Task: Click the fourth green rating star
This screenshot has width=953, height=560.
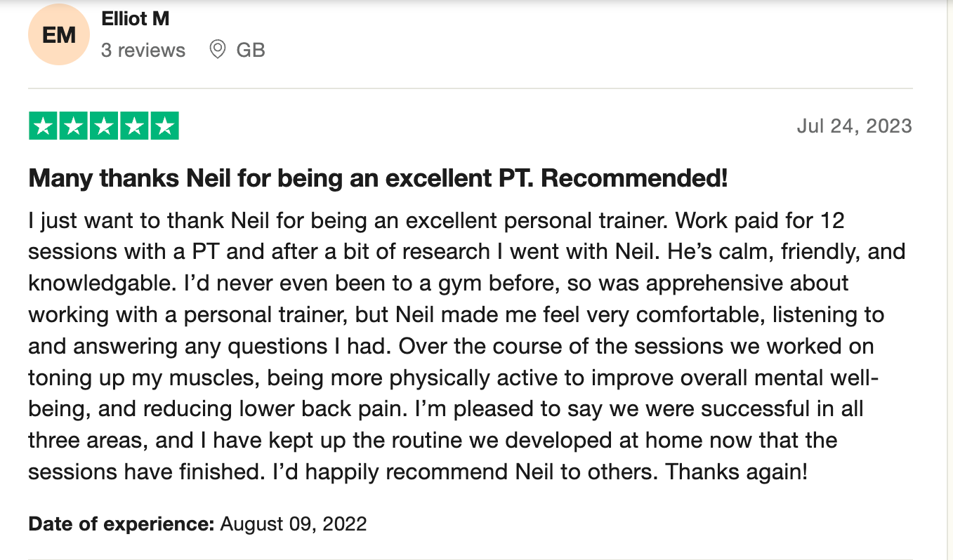Action: tap(133, 126)
